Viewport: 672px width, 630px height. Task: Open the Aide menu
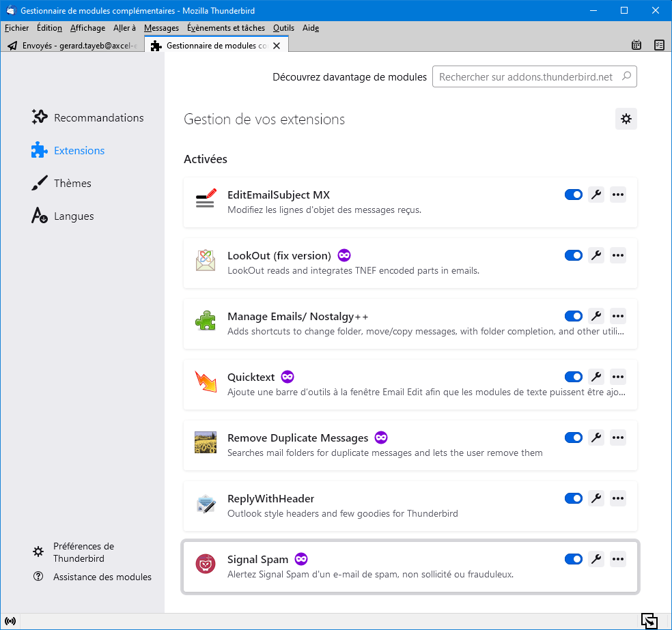click(311, 28)
